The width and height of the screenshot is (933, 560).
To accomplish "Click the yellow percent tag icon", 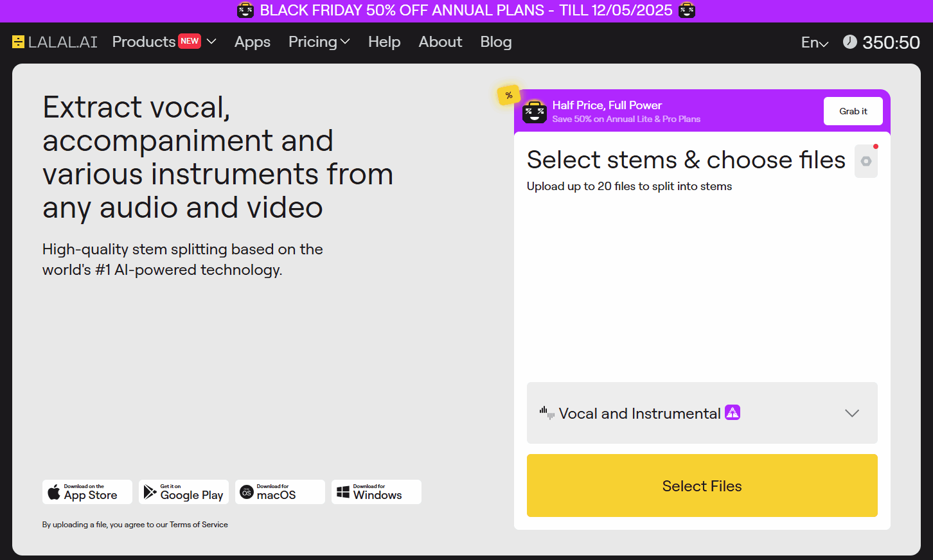I will pos(508,96).
